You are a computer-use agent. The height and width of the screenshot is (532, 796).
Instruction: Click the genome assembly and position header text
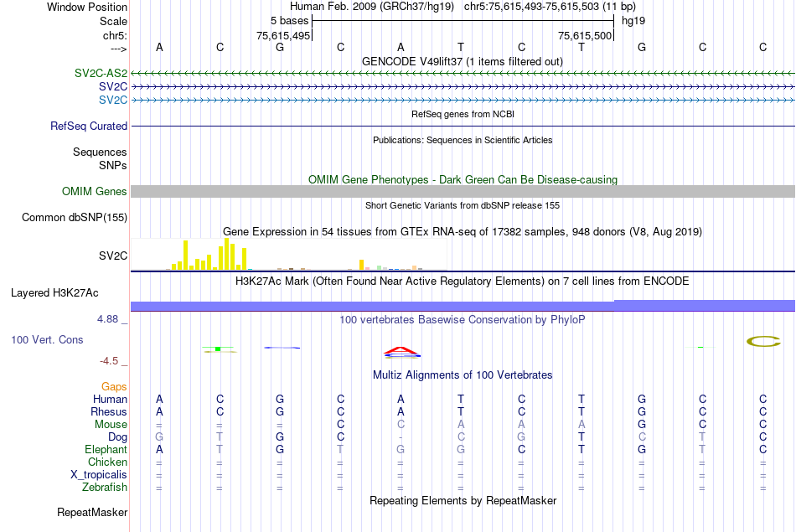coord(463,7)
